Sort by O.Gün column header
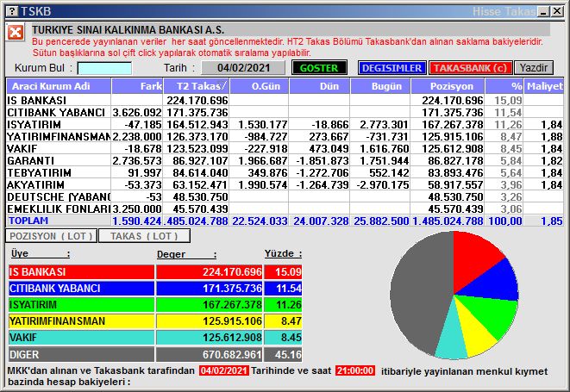570x392 pixels. click(x=260, y=86)
